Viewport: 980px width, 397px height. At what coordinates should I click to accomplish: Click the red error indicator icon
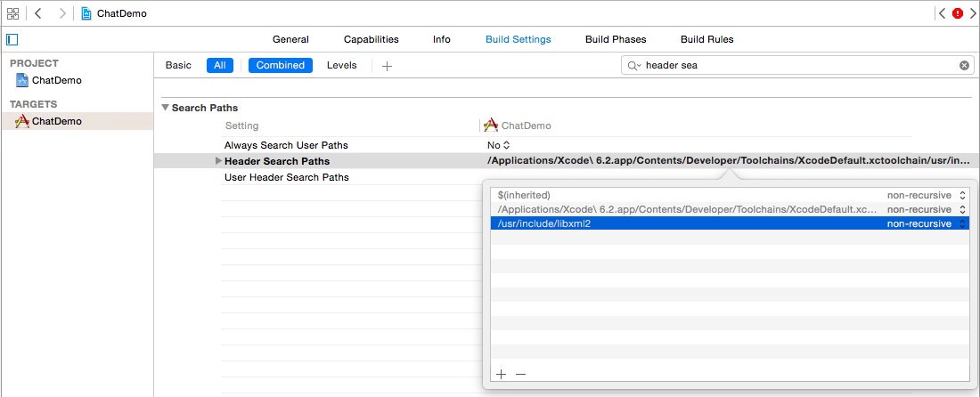tap(958, 13)
